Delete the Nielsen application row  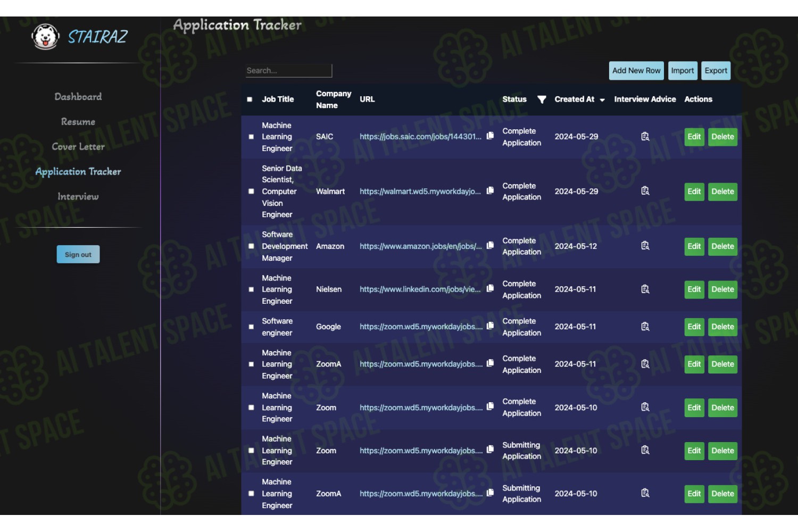[722, 289]
